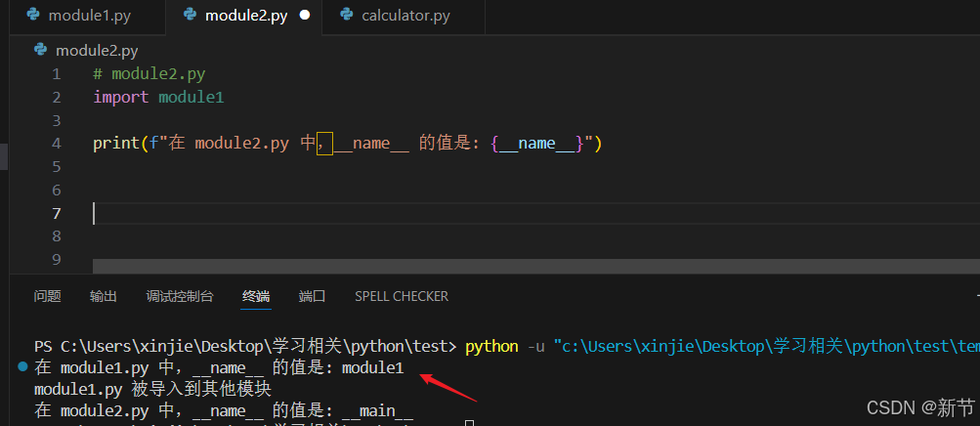The height and width of the screenshot is (426, 980).
Task: Click 'module1' in the import statement
Action: point(192,98)
